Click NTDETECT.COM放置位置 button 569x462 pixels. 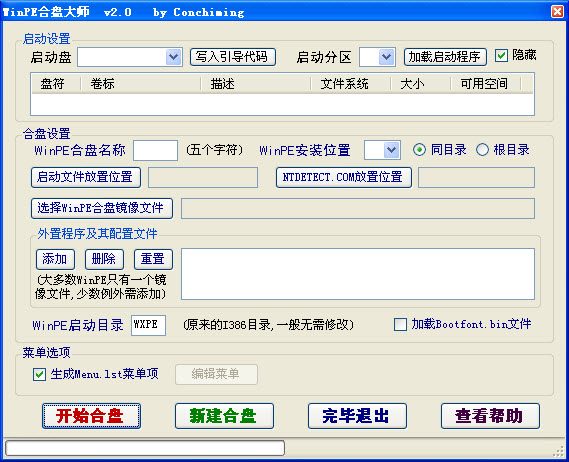click(x=344, y=177)
